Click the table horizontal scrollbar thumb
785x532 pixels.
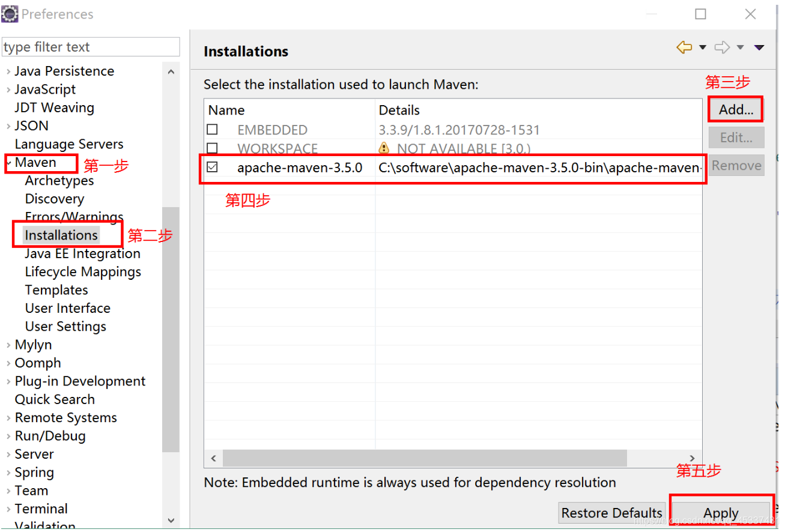point(425,459)
